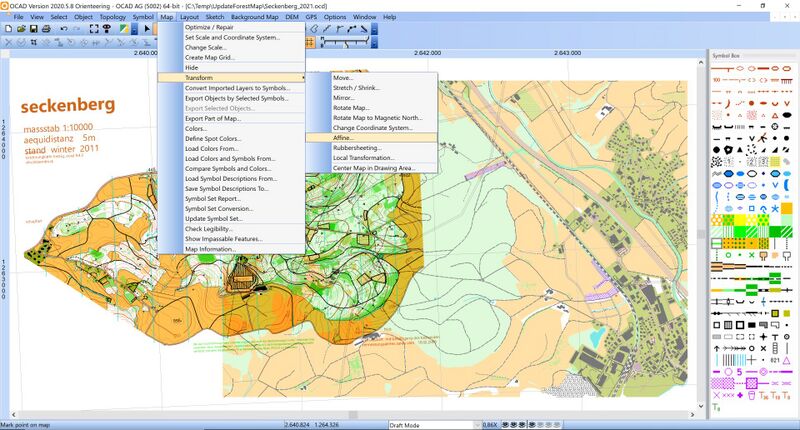Select the black windmill-shaped symbol
Screen dimensions: 800x430
(x=762, y=138)
